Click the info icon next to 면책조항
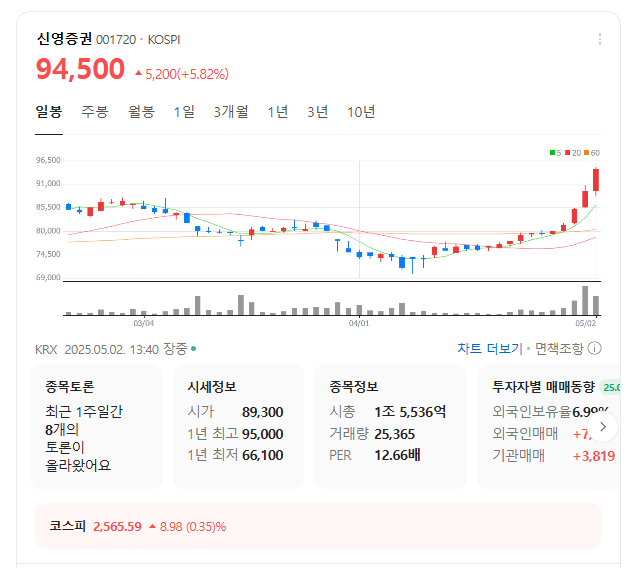635x568 pixels. point(595,348)
